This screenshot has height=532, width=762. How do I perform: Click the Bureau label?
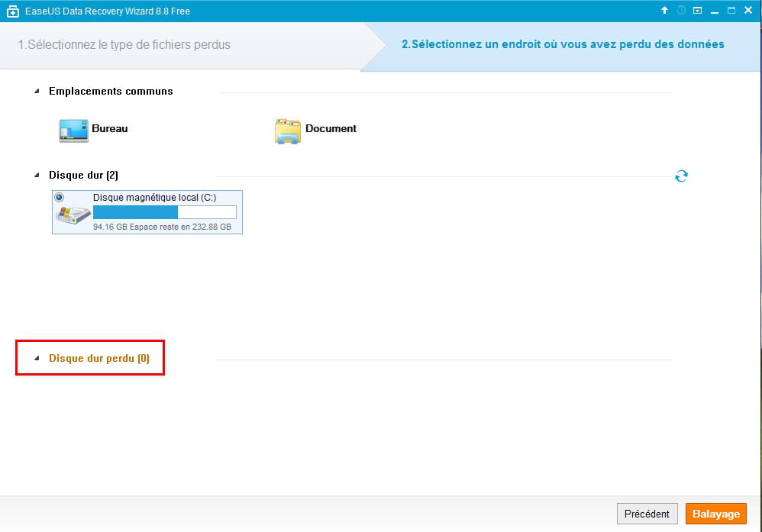[110, 129]
